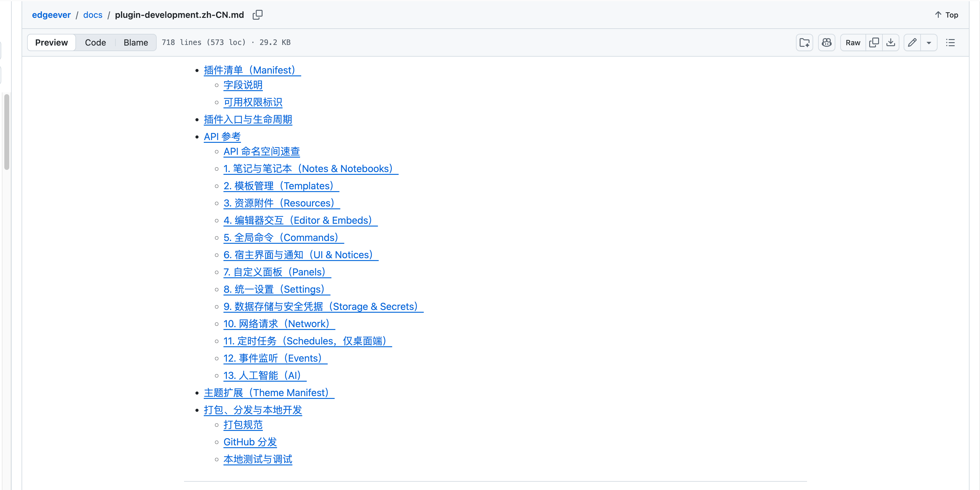Go to GitHub 分发 section
Screen dimensions: 980x490
[250, 442]
